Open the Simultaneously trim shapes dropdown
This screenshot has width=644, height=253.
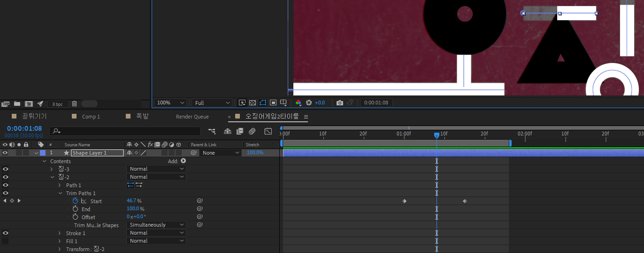coord(156,225)
